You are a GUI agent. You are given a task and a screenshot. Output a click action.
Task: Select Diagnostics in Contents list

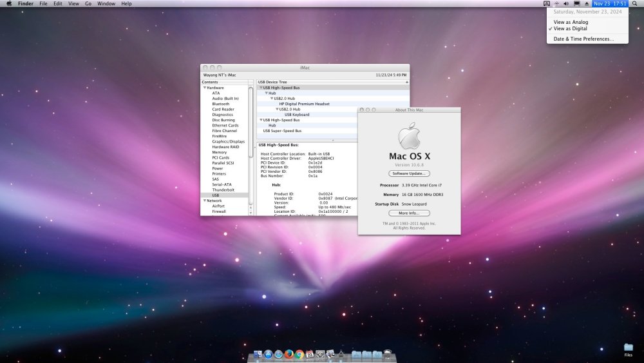pyautogui.click(x=223, y=114)
